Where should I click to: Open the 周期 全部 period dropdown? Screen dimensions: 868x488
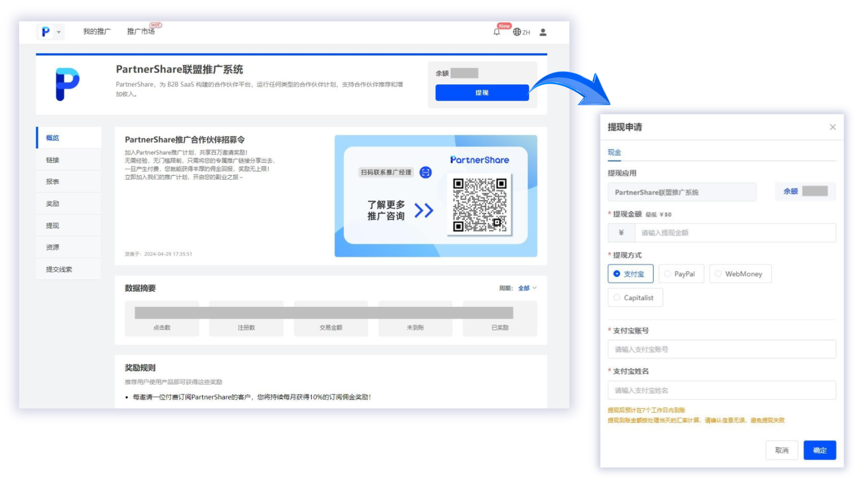point(527,288)
